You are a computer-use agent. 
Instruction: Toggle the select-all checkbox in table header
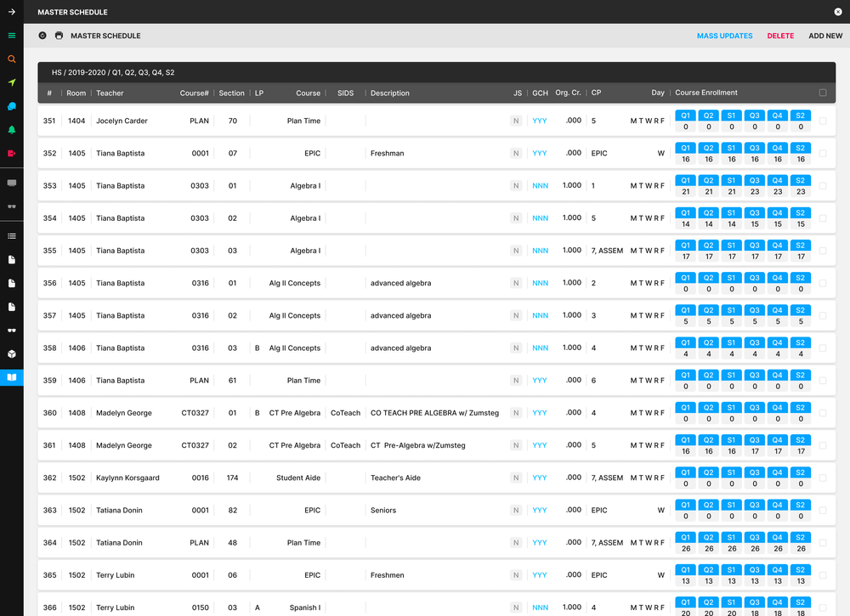(822, 93)
